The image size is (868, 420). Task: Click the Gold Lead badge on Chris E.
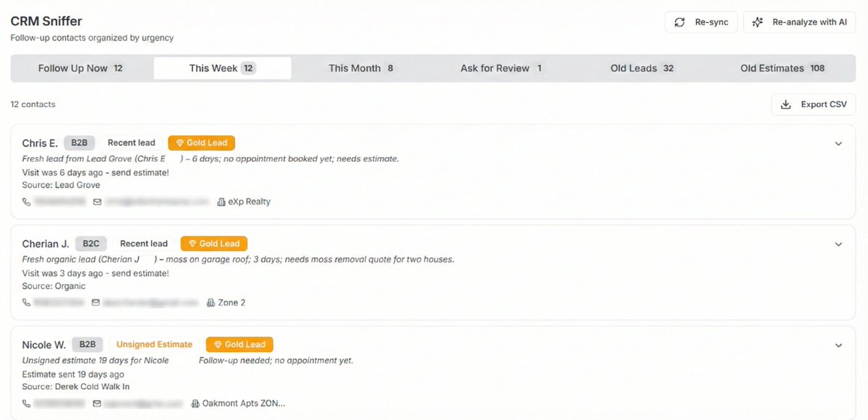point(202,143)
